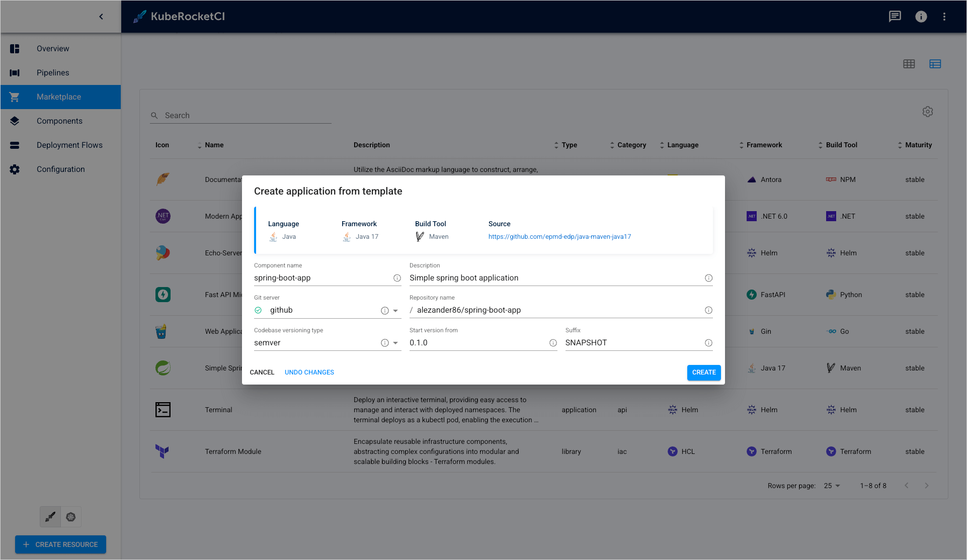Select the Marketplace cart icon

[15, 97]
